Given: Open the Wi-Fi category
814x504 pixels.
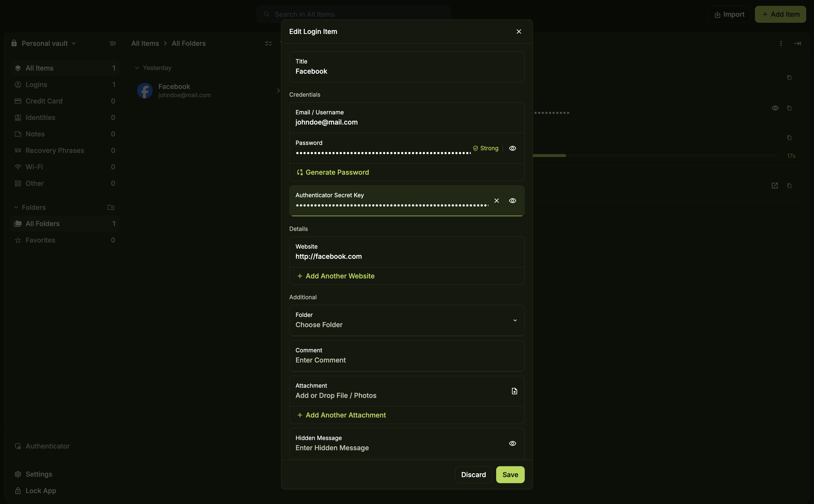Looking at the screenshot, I should tap(65, 167).
